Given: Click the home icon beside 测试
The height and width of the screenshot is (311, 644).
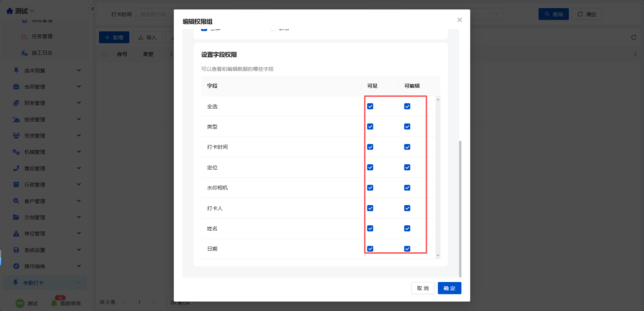Looking at the screenshot, I should tap(9, 11).
